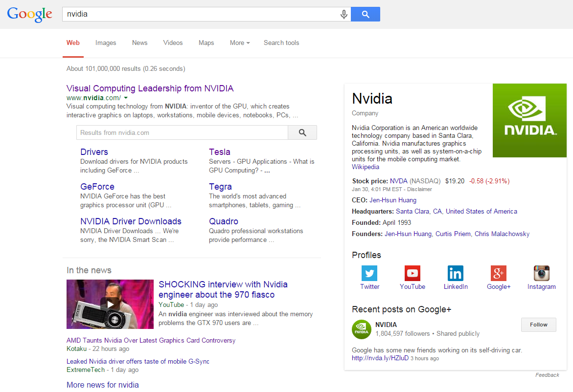Click the microphone voice search icon
The width and height of the screenshot is (573, 392).
click(x=344, y=14)
